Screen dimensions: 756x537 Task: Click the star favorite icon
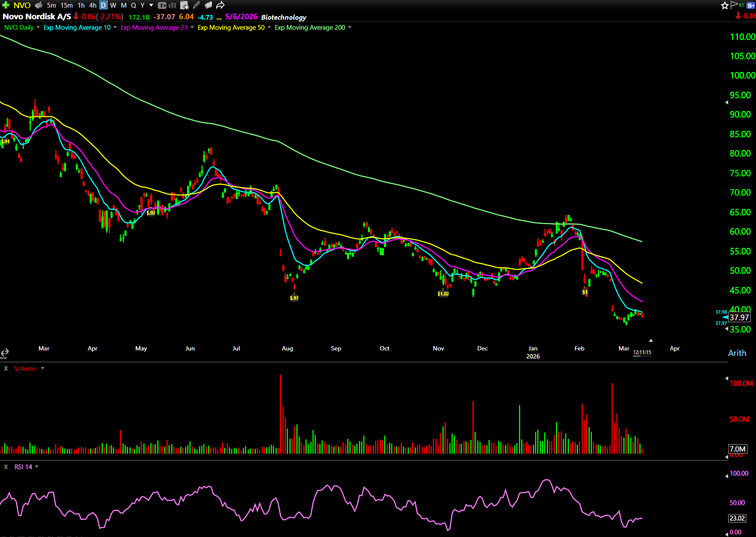pos(724,5)
